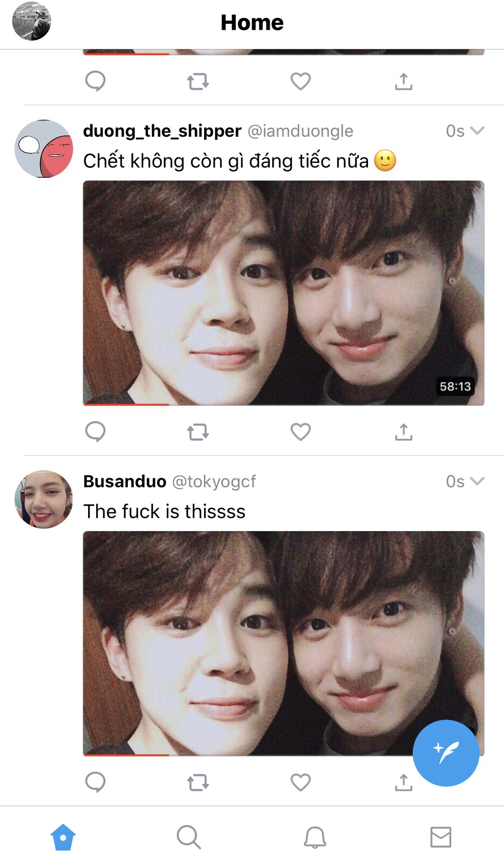Like the tweet from duong_the_shipper
Screen dimensions: 504x867
point(300,432)
